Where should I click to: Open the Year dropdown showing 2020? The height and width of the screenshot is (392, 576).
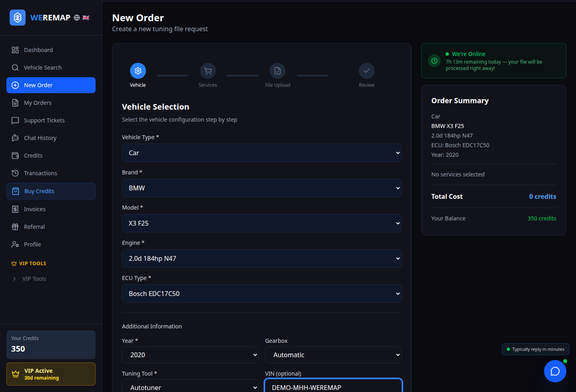pyautogui.click(x=190, y=355)
